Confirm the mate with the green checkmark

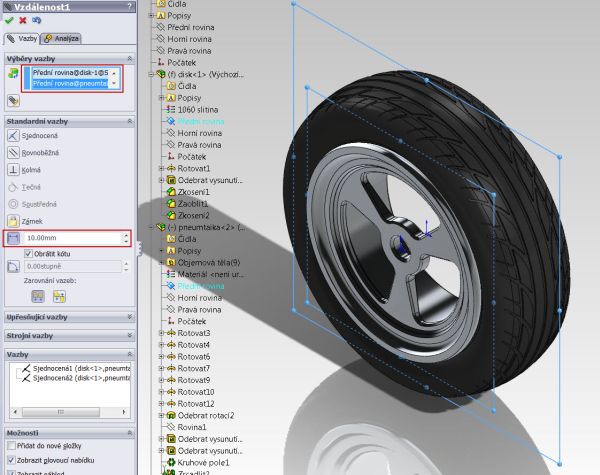9,20
